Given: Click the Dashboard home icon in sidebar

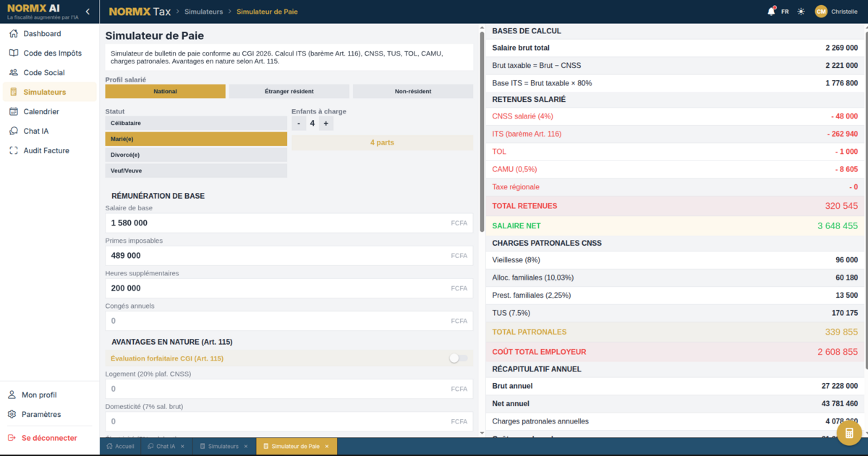Looking at the screenshot, I should click(x=12, y=34).
